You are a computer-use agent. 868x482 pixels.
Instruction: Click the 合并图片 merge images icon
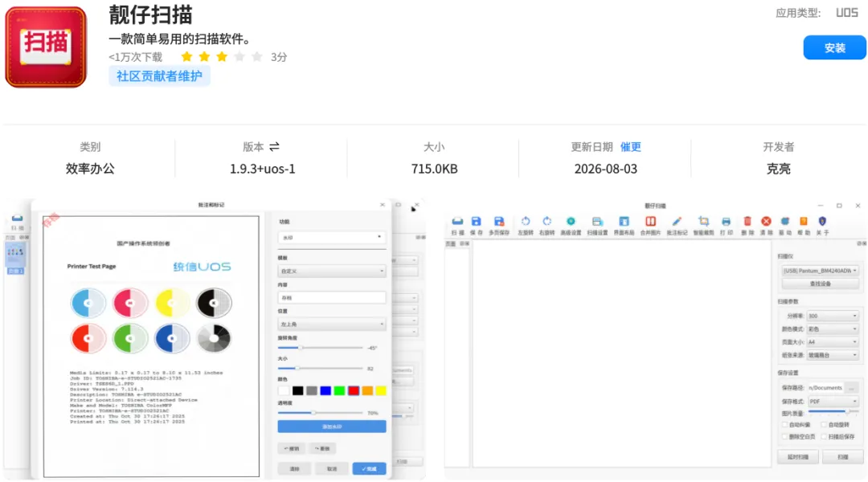click(x=650, y=222)
